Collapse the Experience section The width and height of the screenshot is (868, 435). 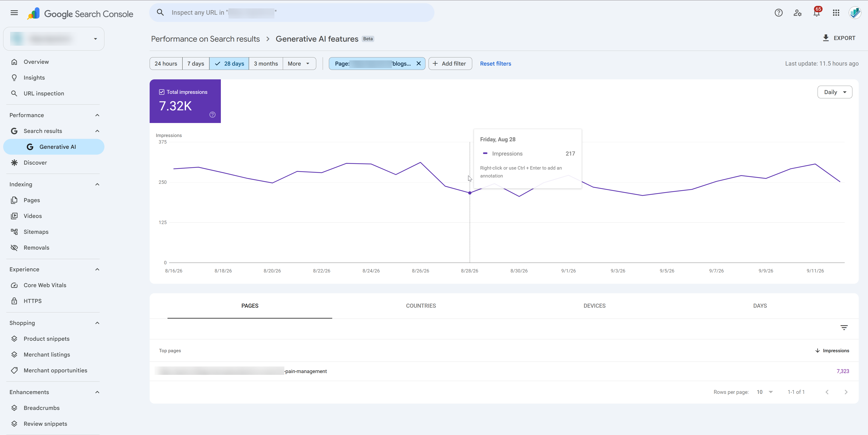pos(97,269)
